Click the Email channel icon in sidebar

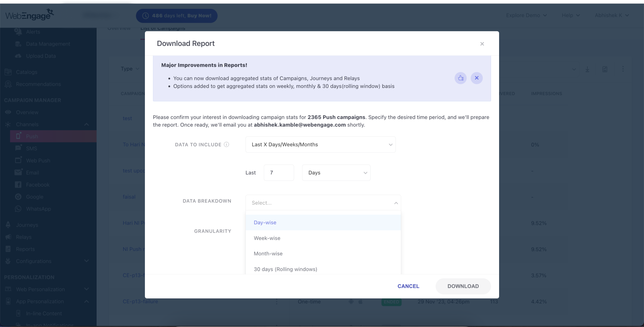pos(18,172)
